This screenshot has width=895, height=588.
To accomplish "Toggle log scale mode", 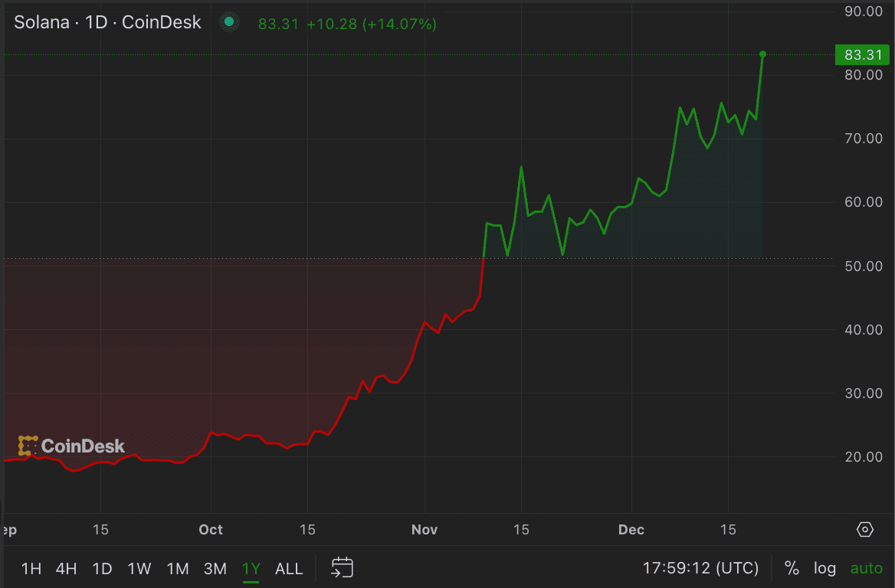I will [x=825, y=568].
